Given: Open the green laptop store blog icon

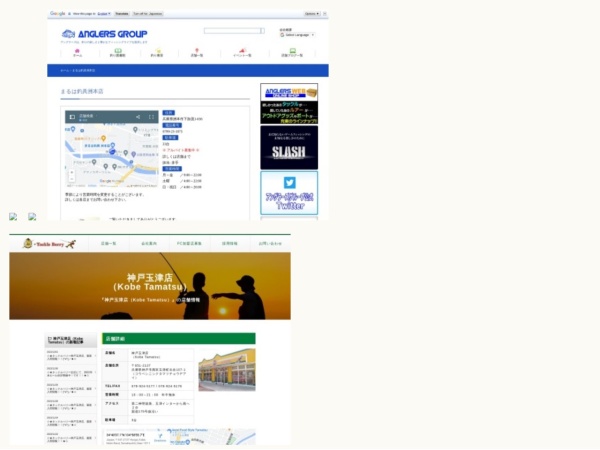Looking at the screenshot, I should [x=292, y=51].
